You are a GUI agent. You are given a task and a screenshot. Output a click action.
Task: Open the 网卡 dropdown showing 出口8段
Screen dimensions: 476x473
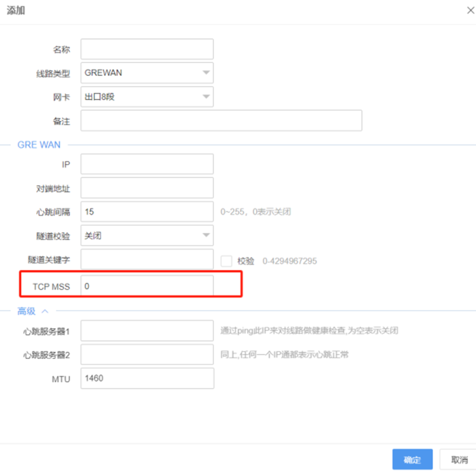147,97
